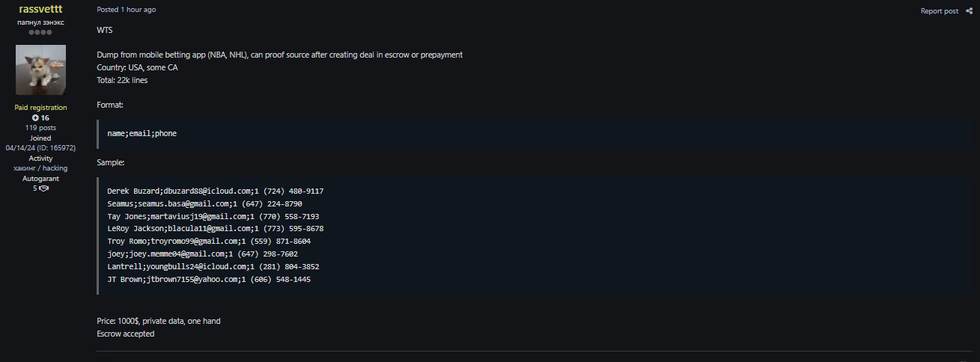Click the share post icon
The image size is (980, 362).
[969, 11]
